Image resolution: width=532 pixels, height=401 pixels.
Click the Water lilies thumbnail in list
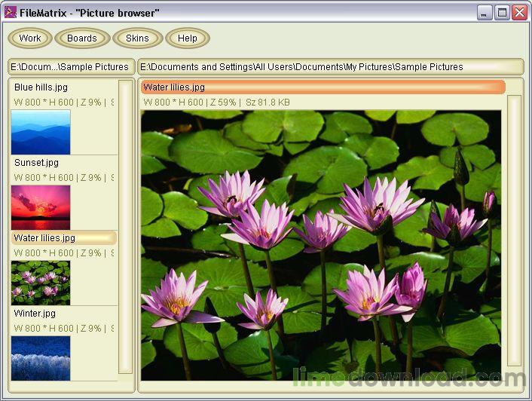tap(41, 283)
